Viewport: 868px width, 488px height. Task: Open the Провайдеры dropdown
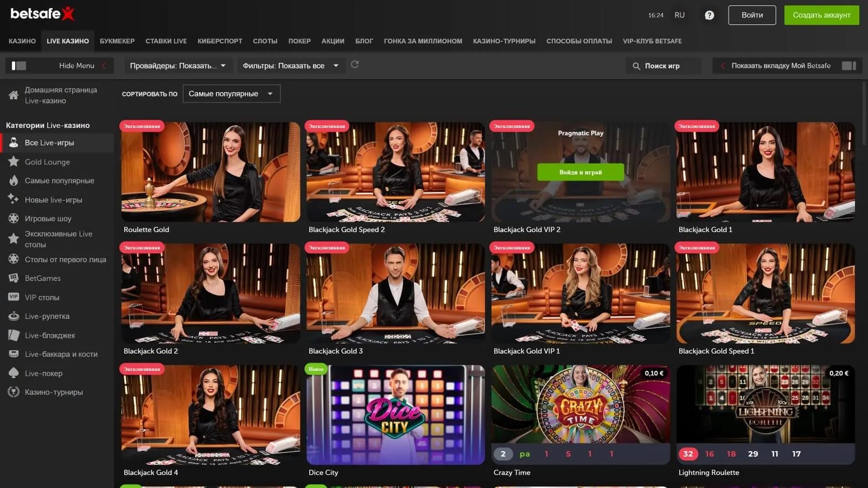pyautogui.click(x=178, y=66)
